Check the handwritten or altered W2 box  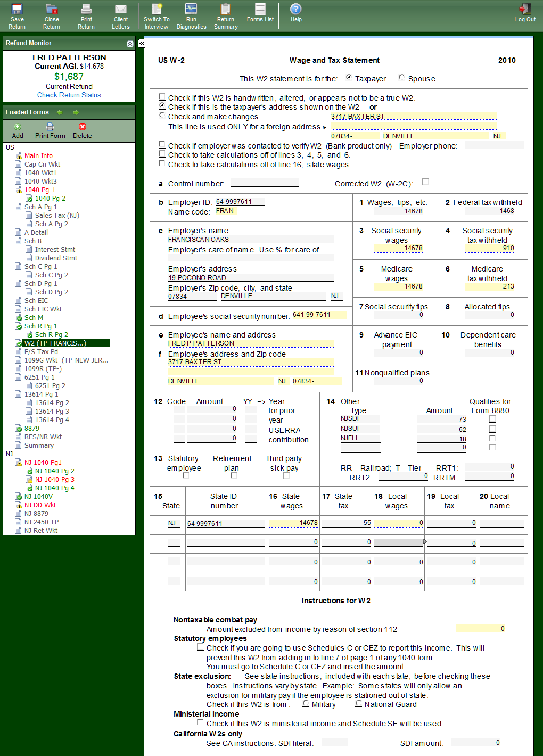[x=162, y=97]
